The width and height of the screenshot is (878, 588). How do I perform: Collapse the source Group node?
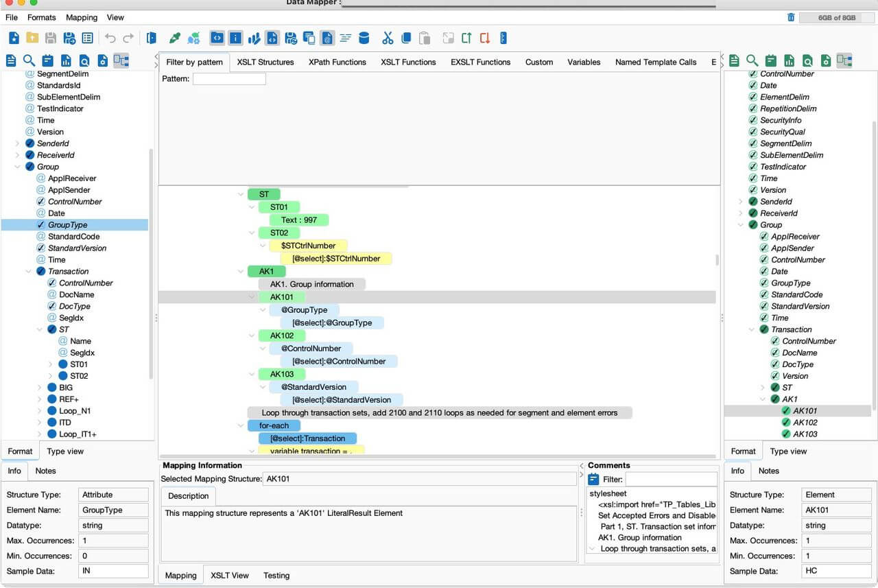(x=17, y=167)
